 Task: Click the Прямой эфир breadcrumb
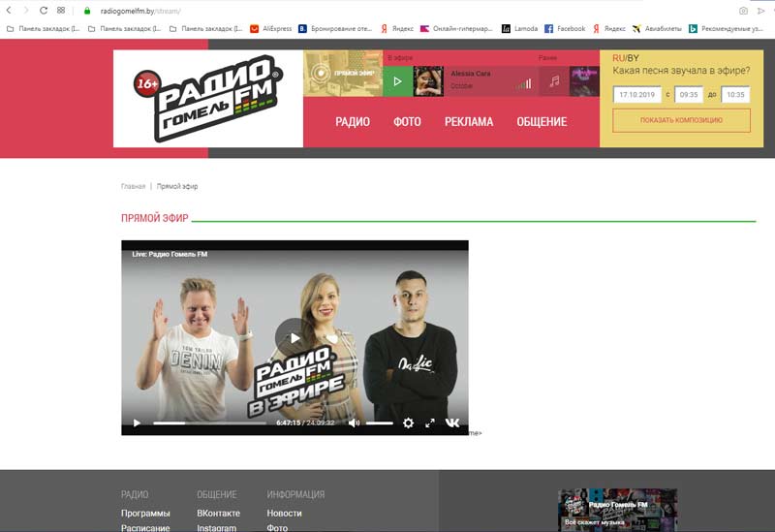(177, 186)
